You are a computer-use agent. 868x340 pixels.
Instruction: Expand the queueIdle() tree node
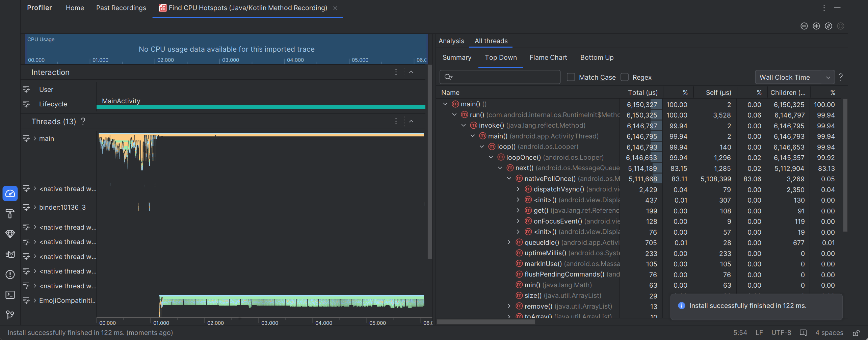pos(509,242)
